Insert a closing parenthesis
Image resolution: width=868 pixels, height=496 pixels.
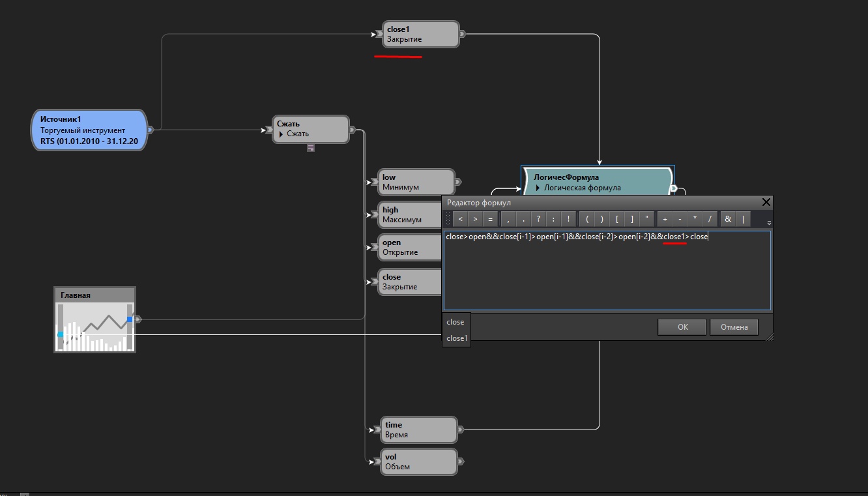(602, 219)
